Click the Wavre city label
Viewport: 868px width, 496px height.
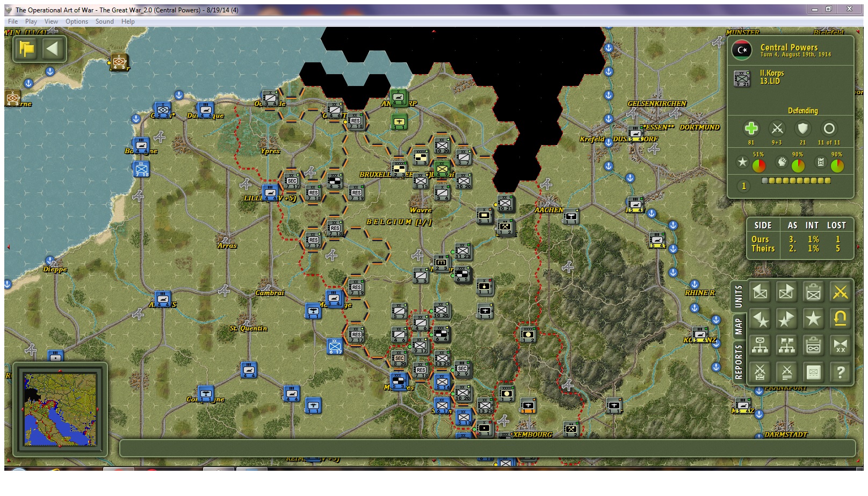421,210
